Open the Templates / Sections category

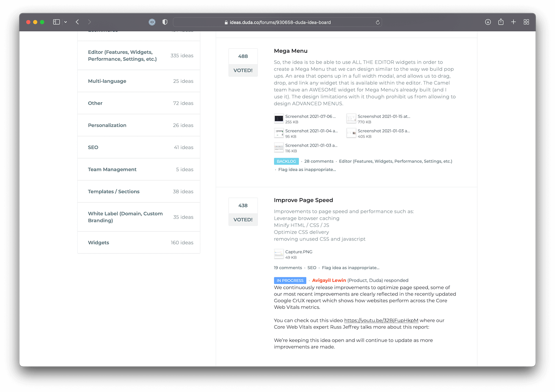139,192
